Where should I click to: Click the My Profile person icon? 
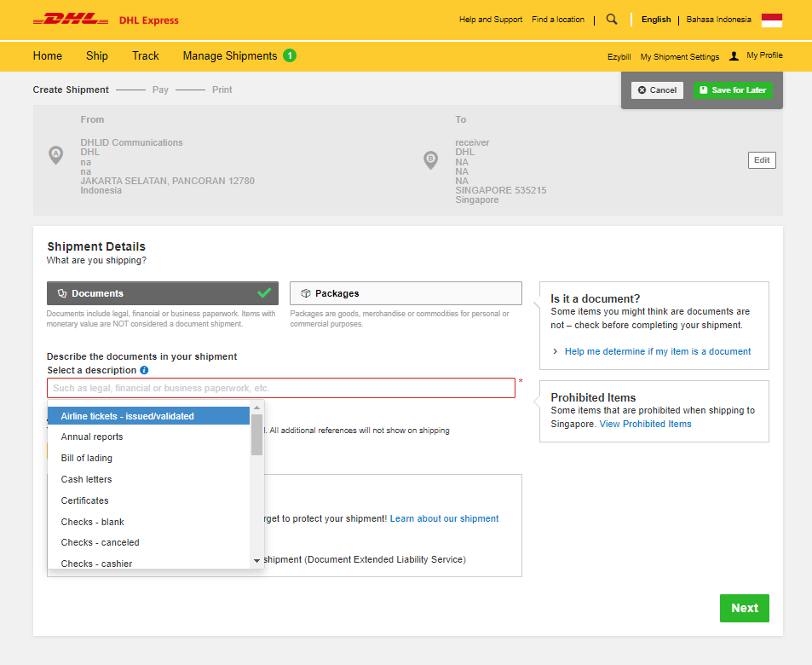pos(734,56)
